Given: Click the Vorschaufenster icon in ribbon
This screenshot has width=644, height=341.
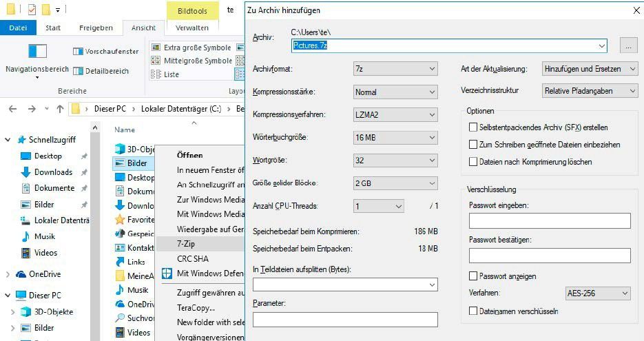Looking at the screenshot, I should (78, 52).
